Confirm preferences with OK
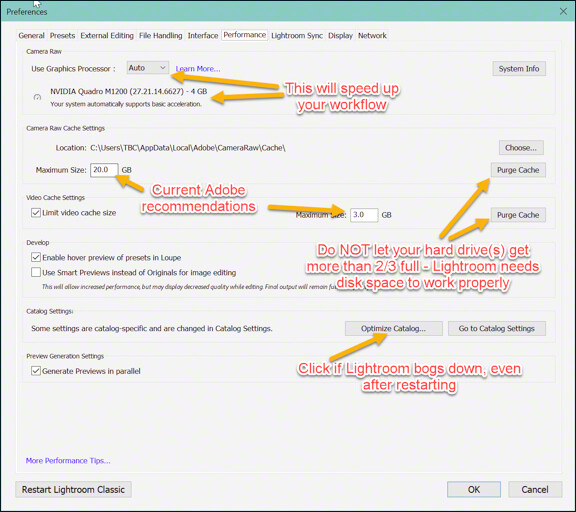Image resolution: width=576 pixels, height=512 pixels. coord(474,490)
